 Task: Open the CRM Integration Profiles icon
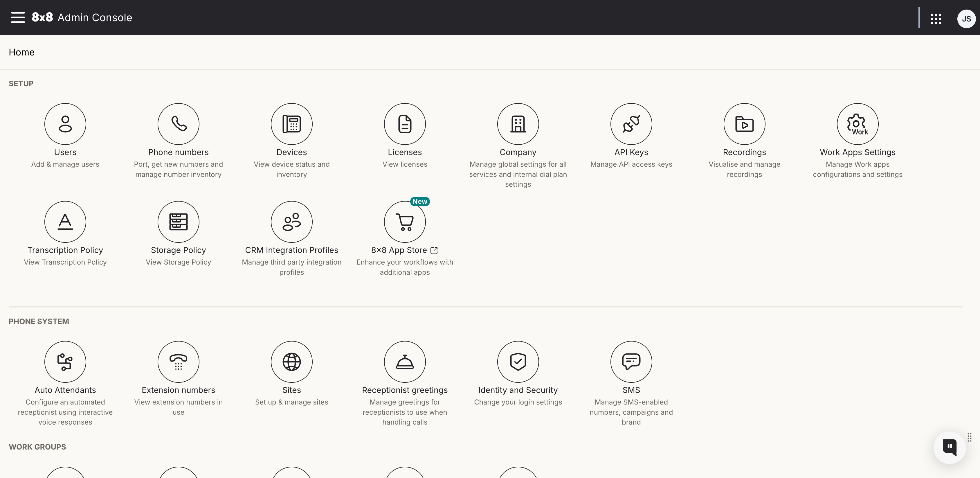291,222
